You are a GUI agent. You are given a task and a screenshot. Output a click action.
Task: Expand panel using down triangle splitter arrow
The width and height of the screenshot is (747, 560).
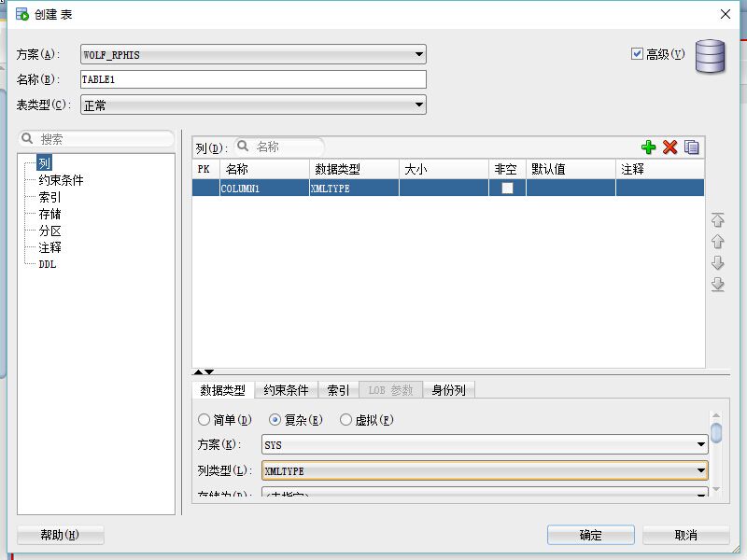tap(209, 371)
